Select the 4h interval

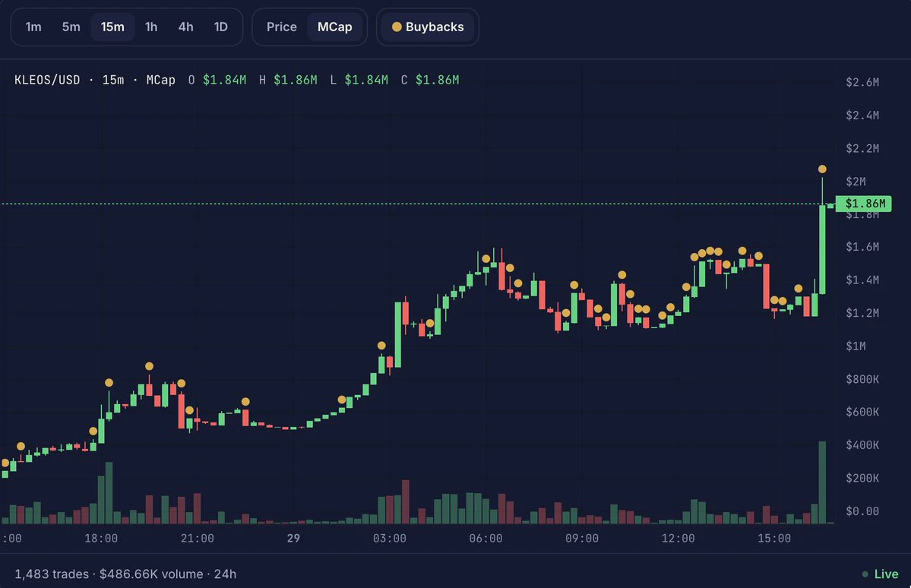[x=186, y=27]
